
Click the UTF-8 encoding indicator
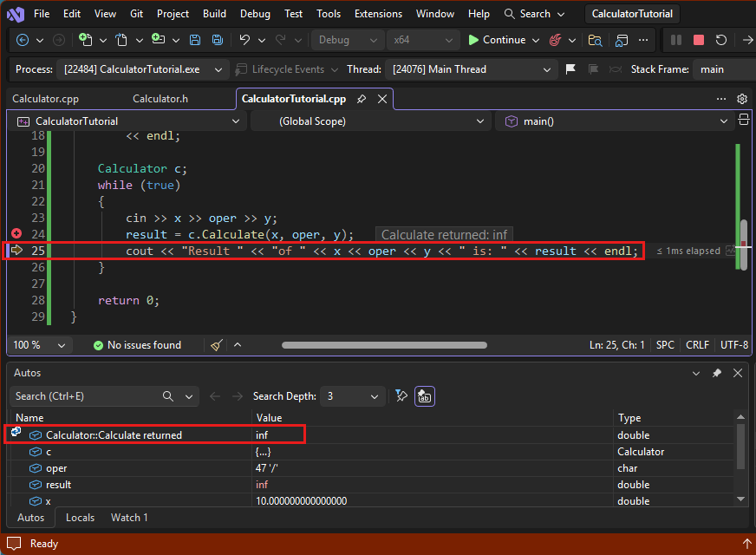point(733,345)
